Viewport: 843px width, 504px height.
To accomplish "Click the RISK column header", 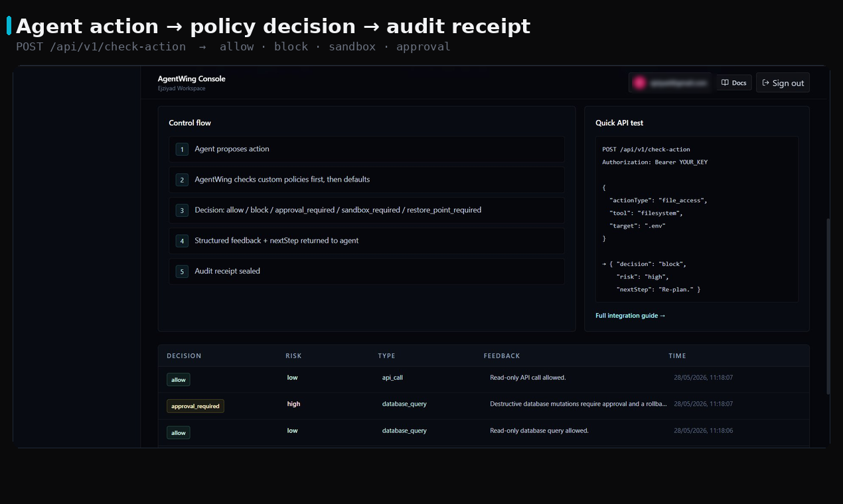I will (x=293, y=356).
